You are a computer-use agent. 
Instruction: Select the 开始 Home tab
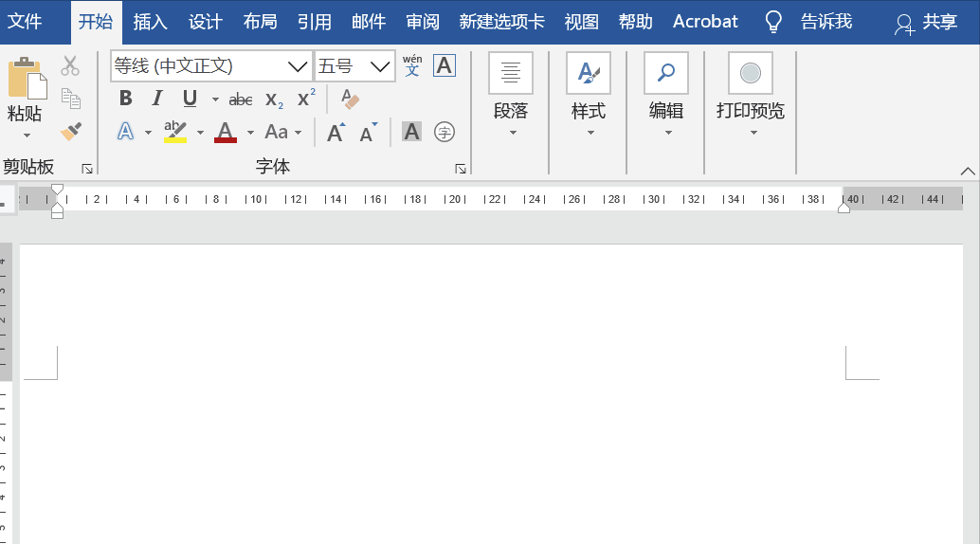(x=96, y=22)
